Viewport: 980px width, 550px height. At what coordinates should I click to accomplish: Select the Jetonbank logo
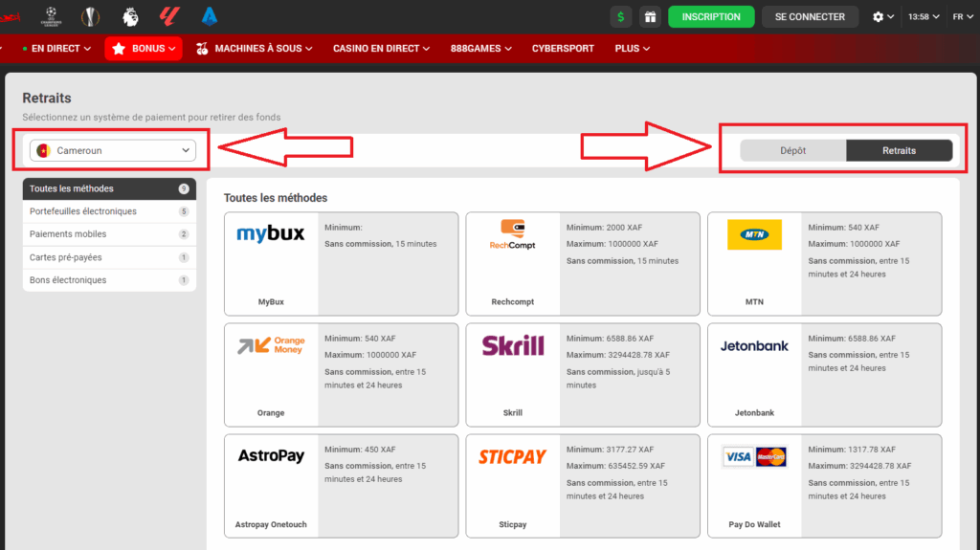click(754, 345)
